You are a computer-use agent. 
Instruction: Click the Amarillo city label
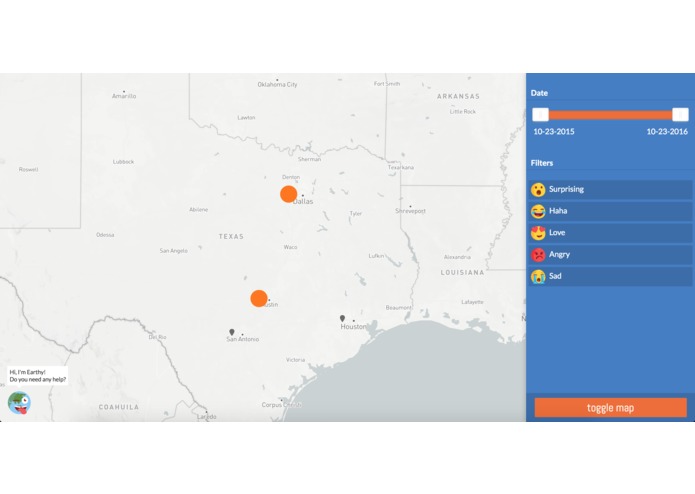pos(124,96)
